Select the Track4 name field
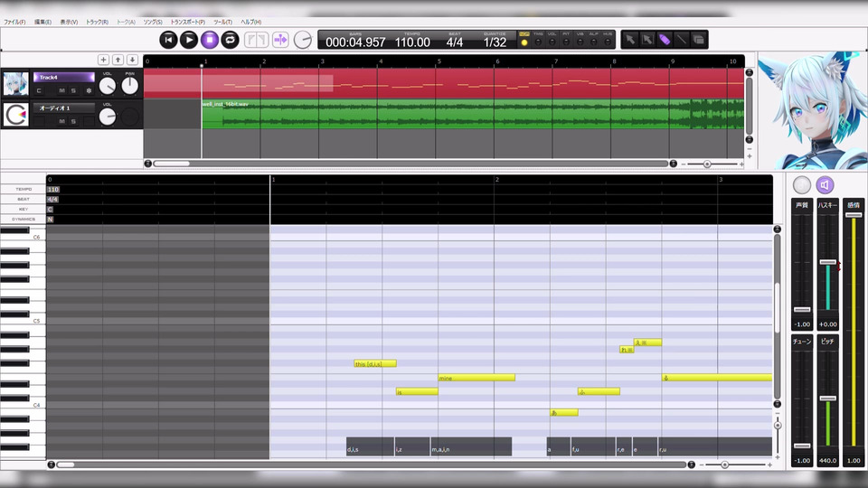Screen dimensions: 868x488 pos(63,78)
